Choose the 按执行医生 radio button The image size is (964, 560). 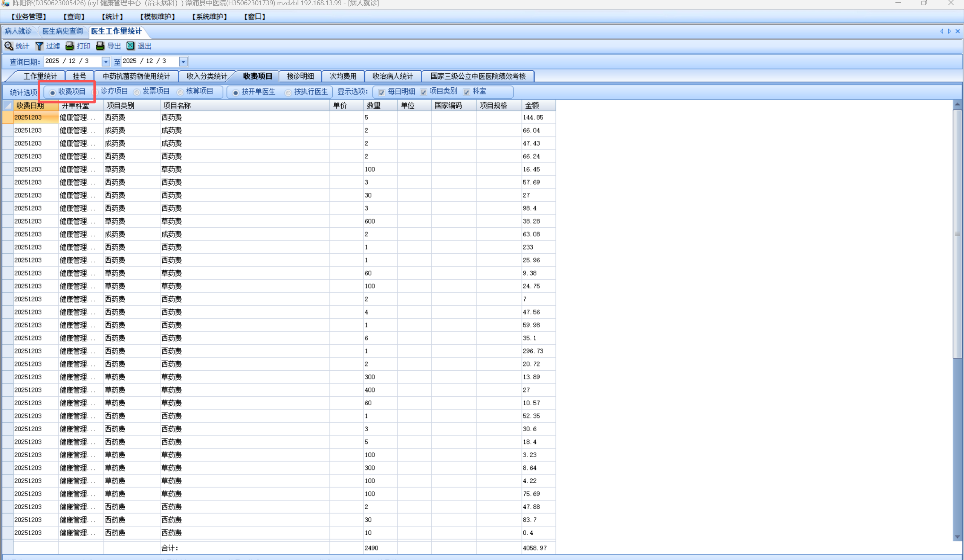tap(288, 93)
